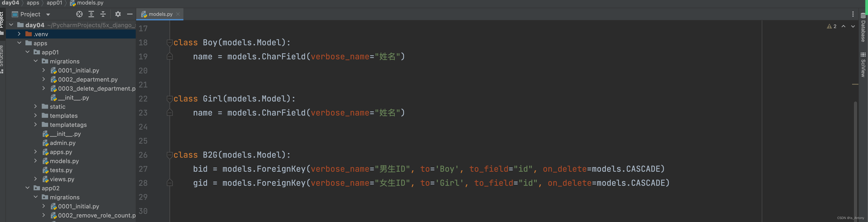Open Project panel settings gear
The image size is (868, 222).
[118, 14]
